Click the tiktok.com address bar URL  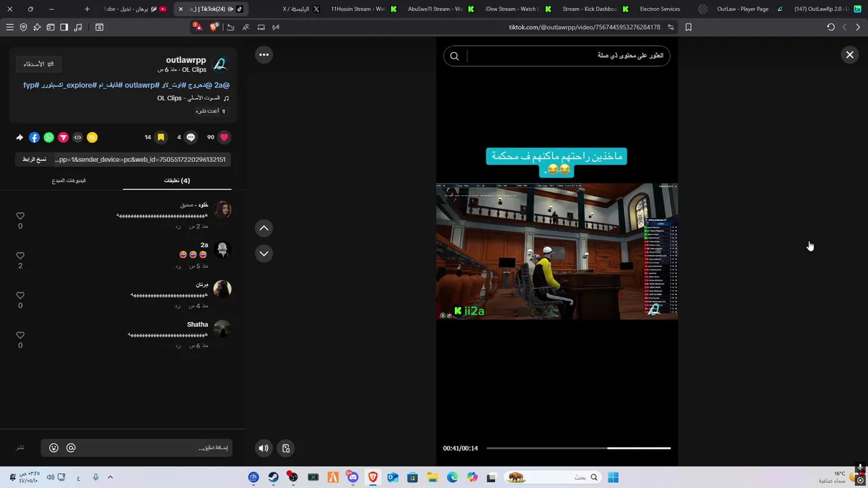point(585,27)
